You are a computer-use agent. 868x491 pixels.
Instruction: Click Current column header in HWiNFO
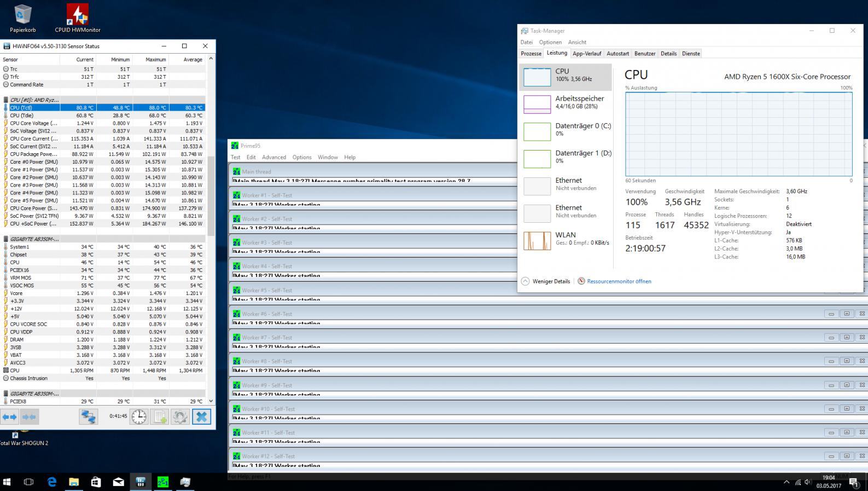point(78,59)
